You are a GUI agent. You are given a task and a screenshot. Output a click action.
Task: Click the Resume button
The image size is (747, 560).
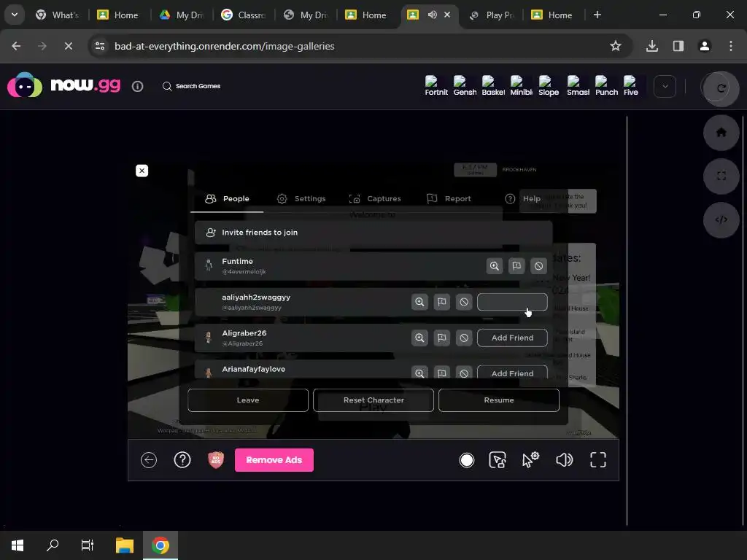(x=499, y=400)
